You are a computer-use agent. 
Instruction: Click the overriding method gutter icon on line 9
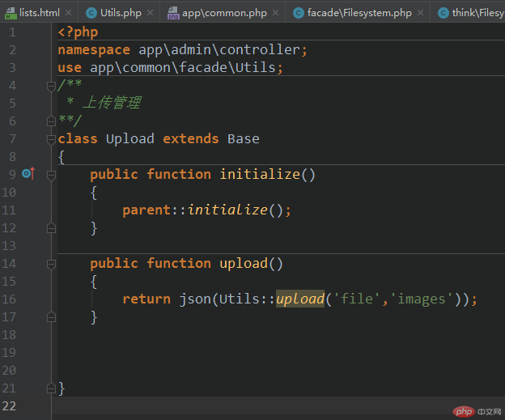coord(28,174)
